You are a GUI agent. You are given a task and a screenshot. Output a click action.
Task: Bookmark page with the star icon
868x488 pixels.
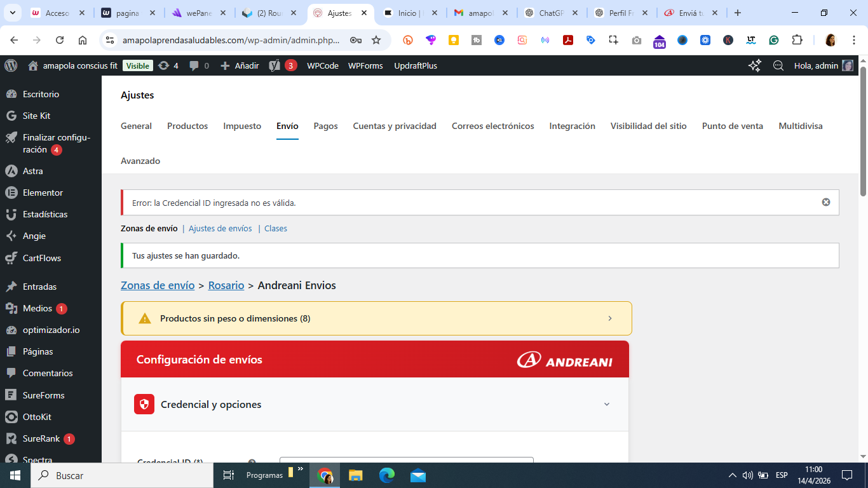click(x=376, y=40)
